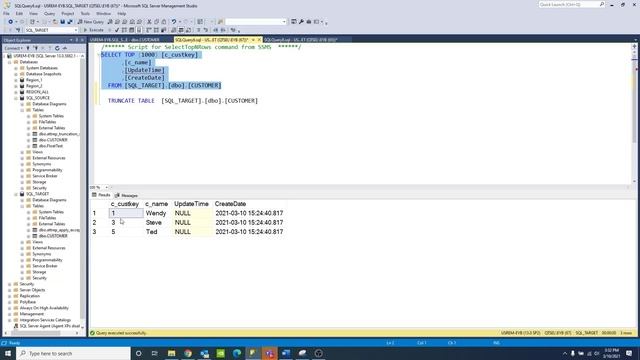Viewport: 640px width, 360px height.
Task: Expand the Region_1 database
Action: [16, 80]
